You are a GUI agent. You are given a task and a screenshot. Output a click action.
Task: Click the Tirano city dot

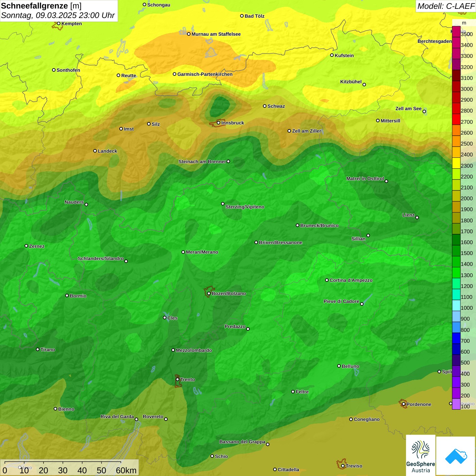[38, 349]
